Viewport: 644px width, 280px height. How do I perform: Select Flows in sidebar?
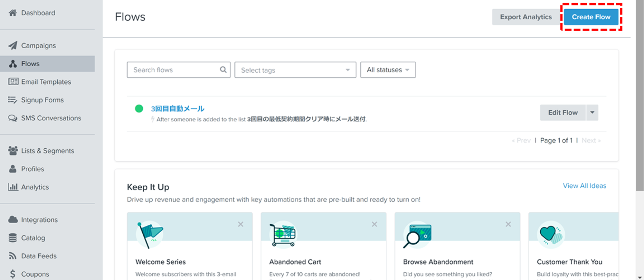(47, 64)
